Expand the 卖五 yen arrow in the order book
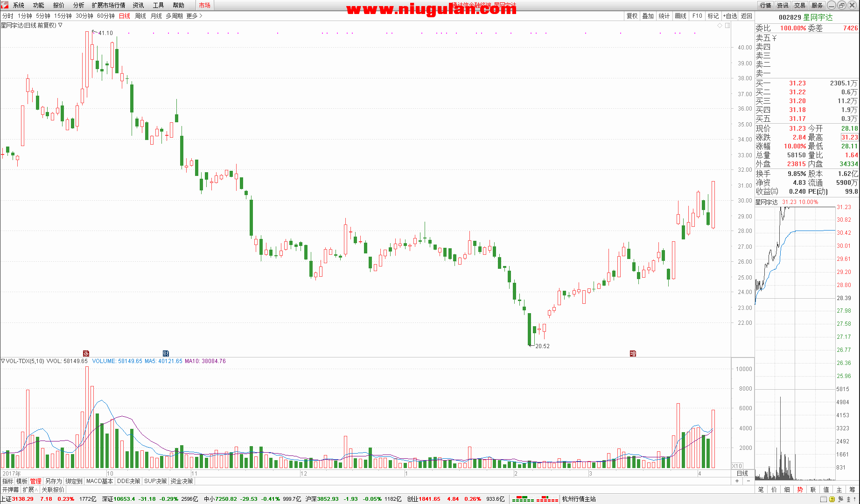Viewport: 860px width, 504px height. (774, 38)
